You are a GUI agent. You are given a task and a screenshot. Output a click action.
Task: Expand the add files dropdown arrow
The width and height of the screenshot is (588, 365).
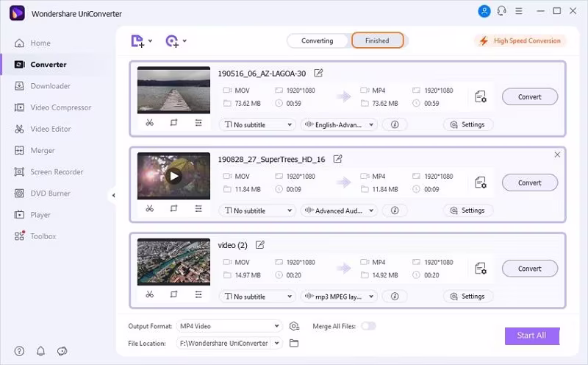click(x=151, y=41)
